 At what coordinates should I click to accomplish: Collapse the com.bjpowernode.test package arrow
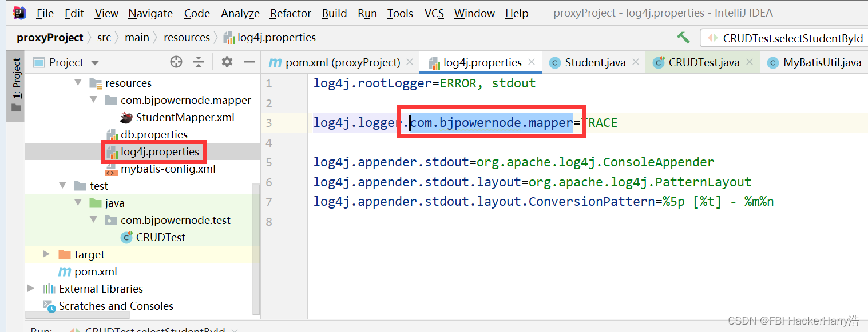pyautogui.click(x=94, y=220)
